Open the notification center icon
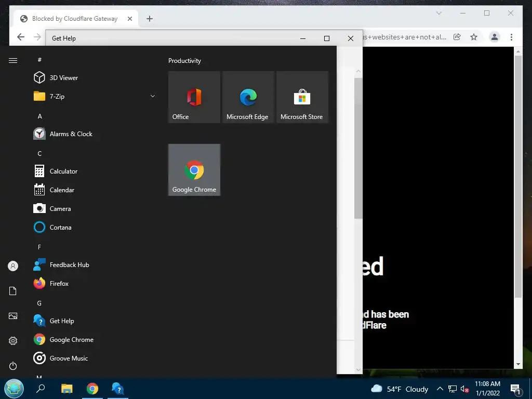The width and height of the screenshot is (532, 399). tap(515, 389)
